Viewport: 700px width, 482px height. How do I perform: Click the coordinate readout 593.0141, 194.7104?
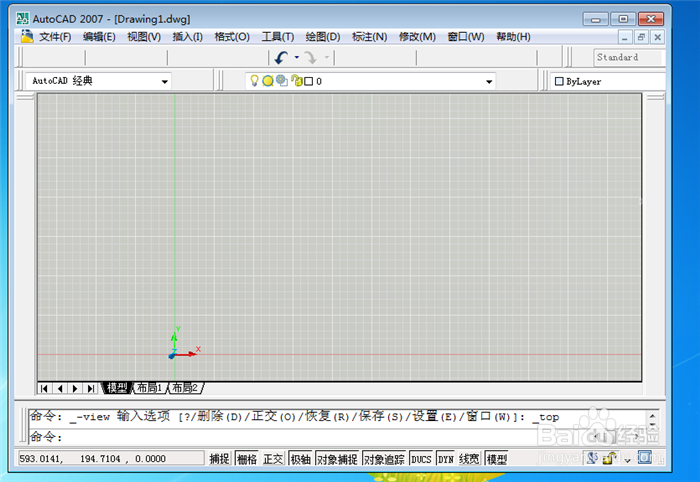(111, 458)
